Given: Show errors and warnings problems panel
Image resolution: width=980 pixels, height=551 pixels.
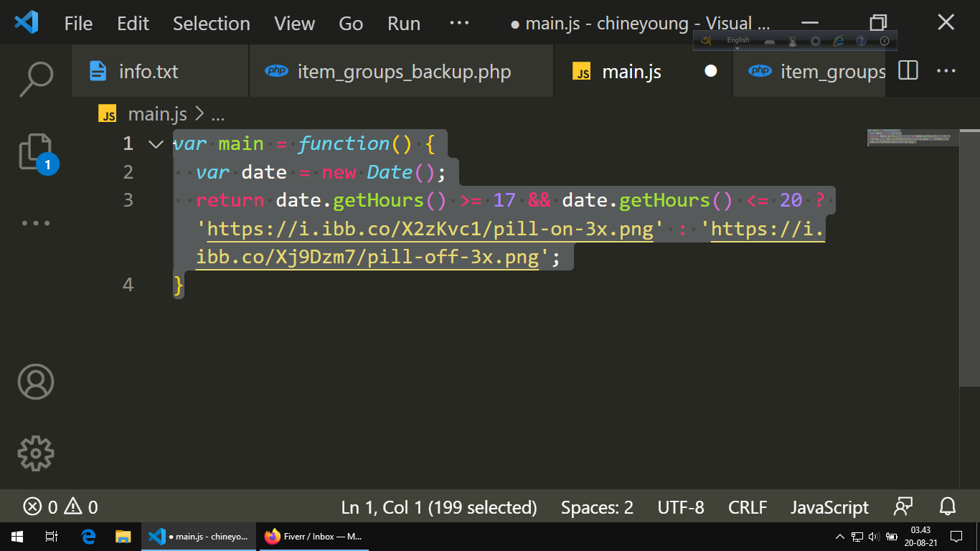Looking at the screenshot, I should tap(60, 507).
